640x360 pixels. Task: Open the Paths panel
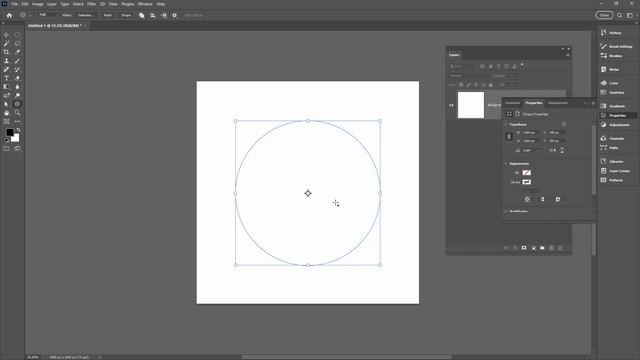613,148
